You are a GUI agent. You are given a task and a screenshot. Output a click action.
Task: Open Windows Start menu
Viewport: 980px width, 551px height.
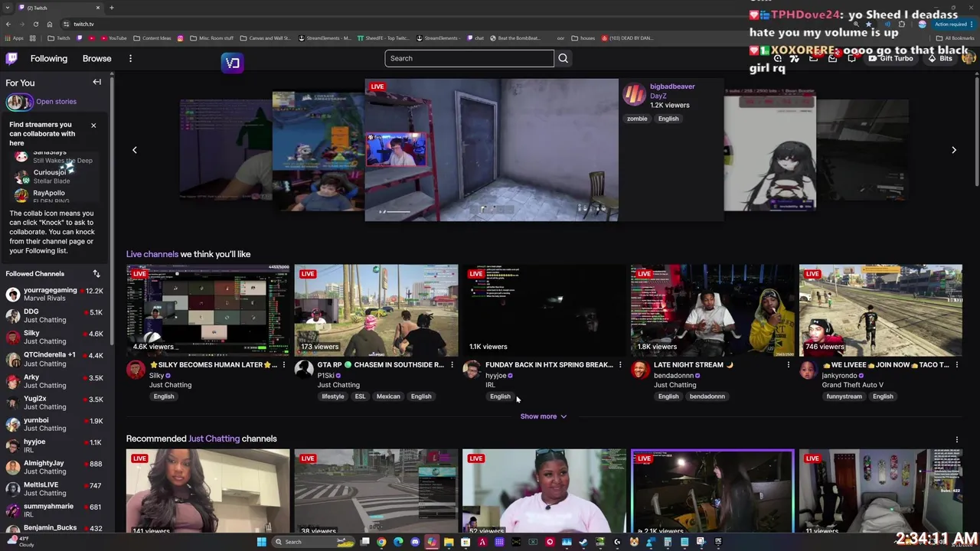[261, 542]
